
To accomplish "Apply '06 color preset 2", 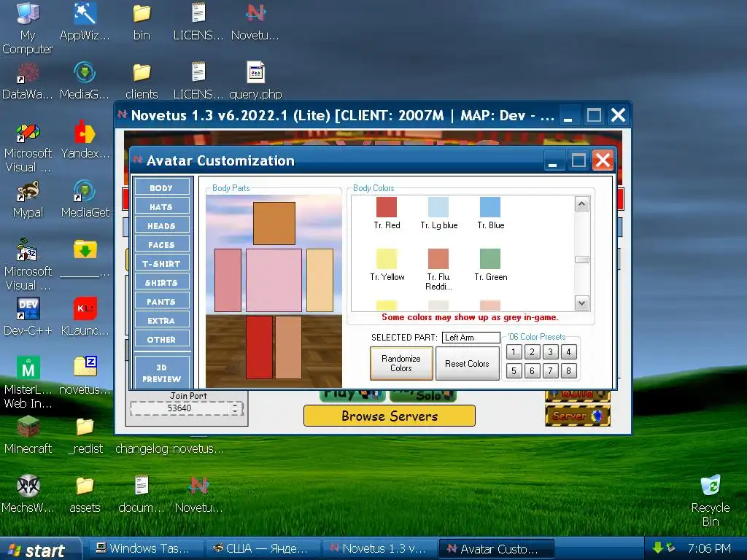I will click(x=532, y=352).
